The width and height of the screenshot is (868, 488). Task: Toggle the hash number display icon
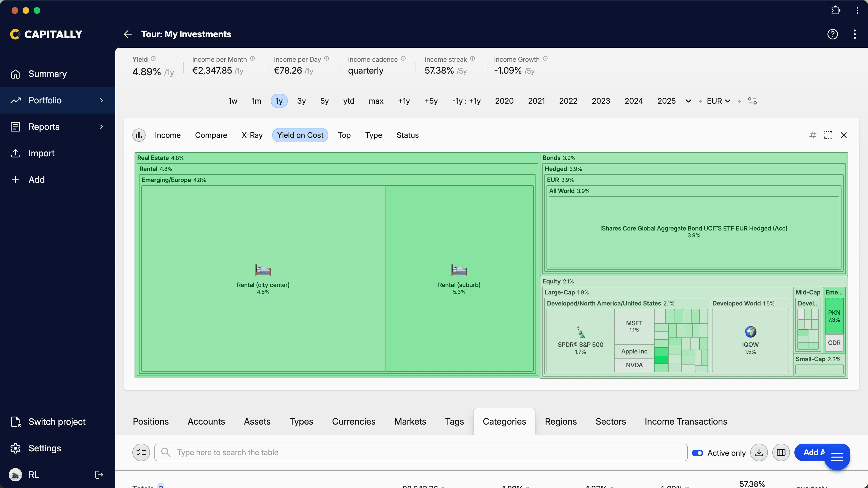813,135
